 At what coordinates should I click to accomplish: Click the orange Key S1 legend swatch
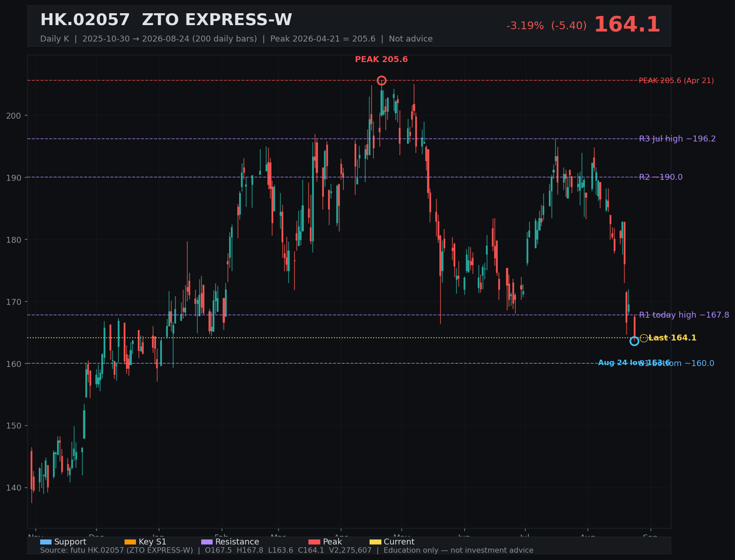(x=130, y=542)
